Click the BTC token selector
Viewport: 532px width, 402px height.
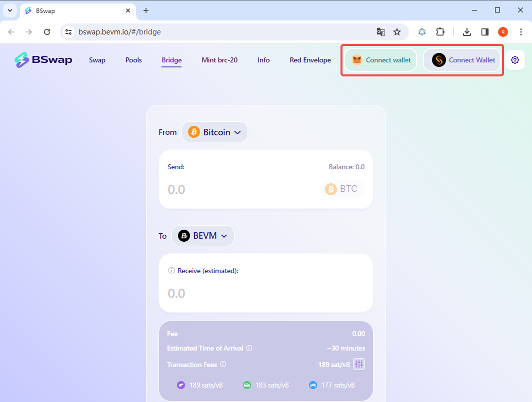pyautogui.click(x=342, y=189)
